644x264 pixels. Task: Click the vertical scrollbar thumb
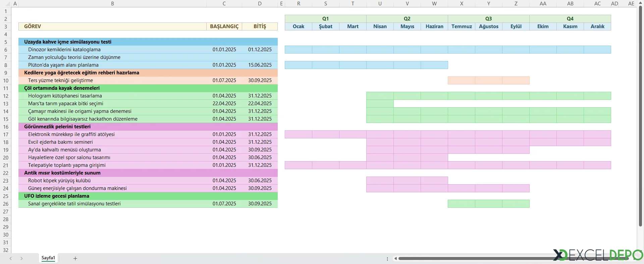[640, 116]
